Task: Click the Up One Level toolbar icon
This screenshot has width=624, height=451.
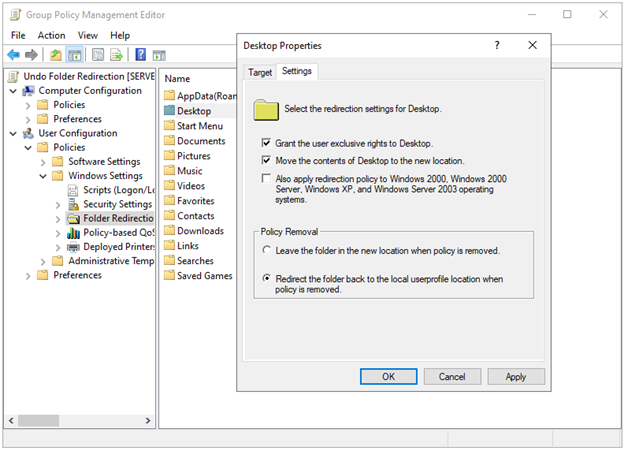Action: [x=56, y=54]
